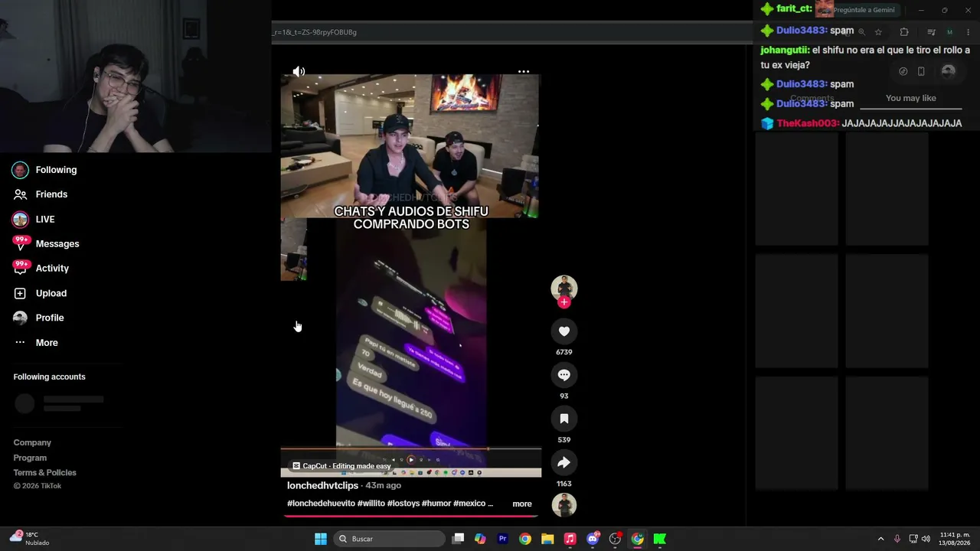This screenshot has width=980, height=551.
Task: Open the browser media controls icon
Action: point(931,32)
